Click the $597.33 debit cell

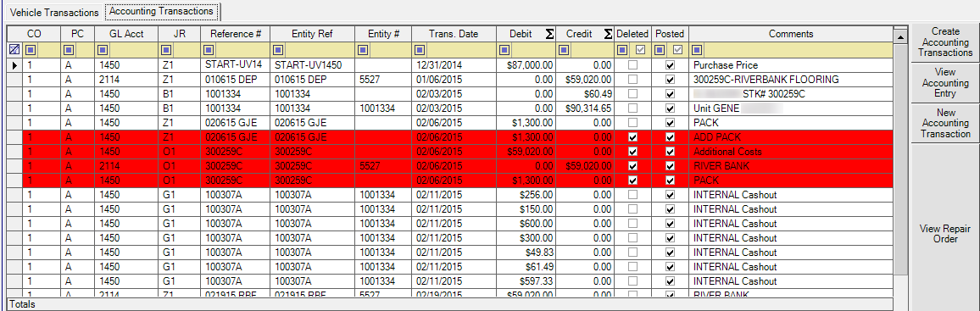[x=526, y=281]
